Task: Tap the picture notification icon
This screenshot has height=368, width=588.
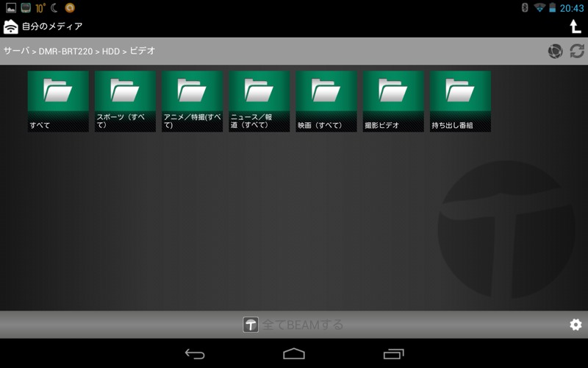Action: coord(11,7)
